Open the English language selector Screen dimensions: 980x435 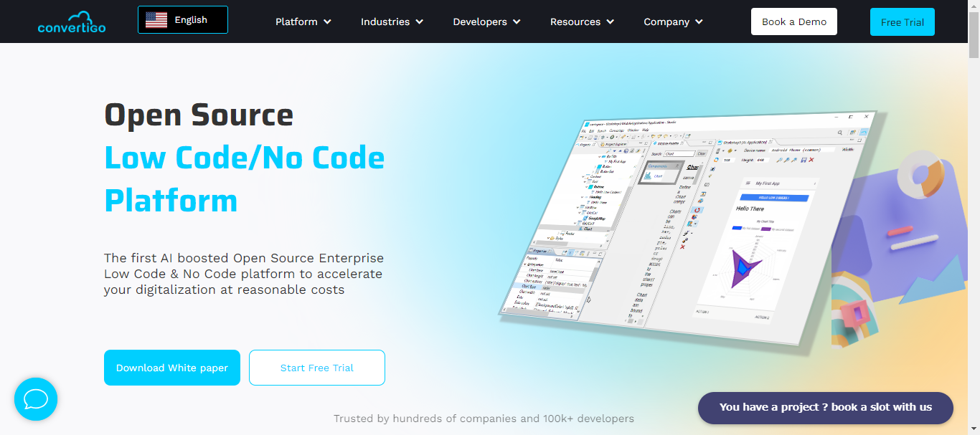pyautogui.click(x=183, y=20)
